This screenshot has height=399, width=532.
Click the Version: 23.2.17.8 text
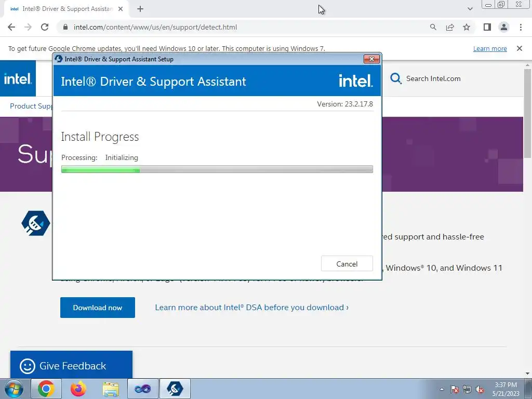[x=345, y=104]
